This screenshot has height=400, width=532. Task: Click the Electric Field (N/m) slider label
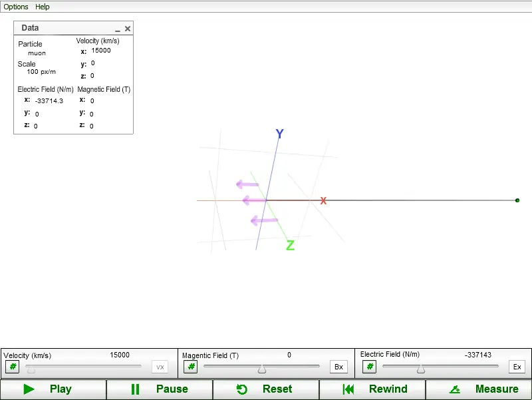[x=390, y=355]
